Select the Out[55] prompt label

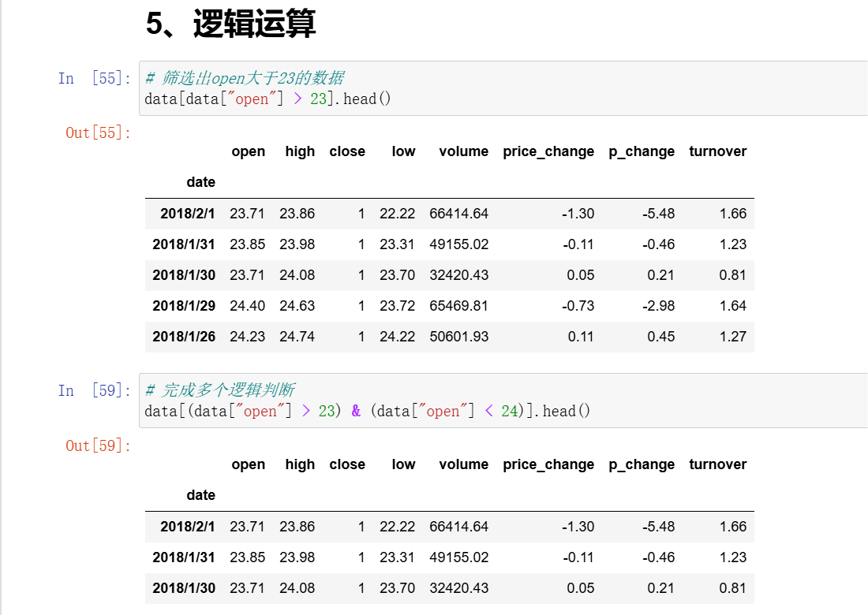coord(99,132)
